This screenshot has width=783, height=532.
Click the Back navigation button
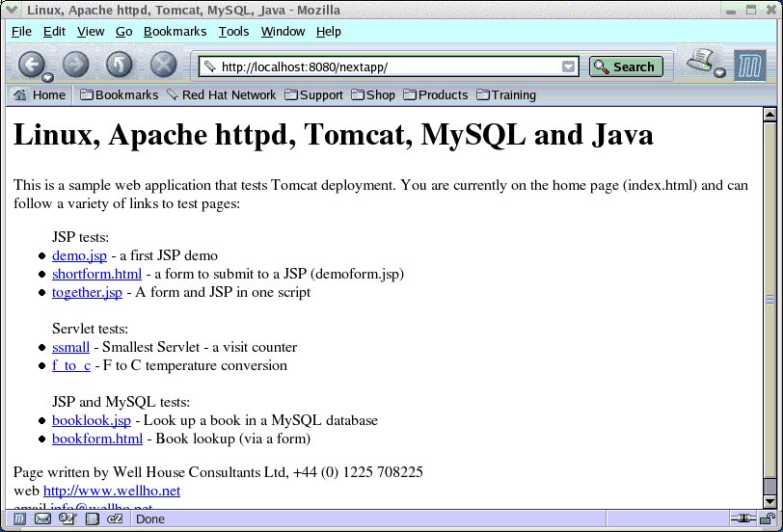pyautogui.click(x=31, y=65)
